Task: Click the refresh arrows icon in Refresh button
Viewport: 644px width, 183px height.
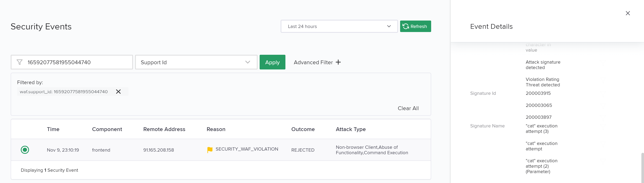Action: 406,26
